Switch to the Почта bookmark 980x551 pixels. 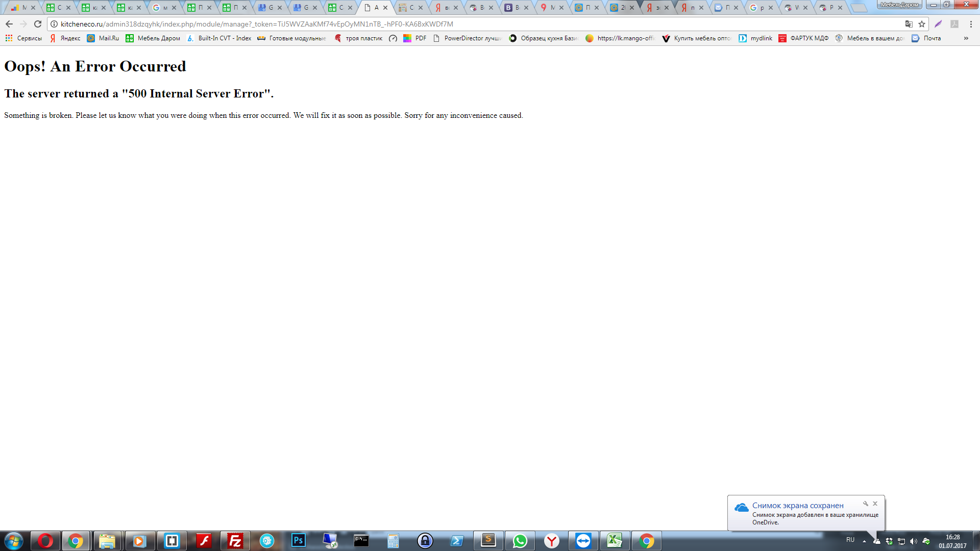click(926, 38)
